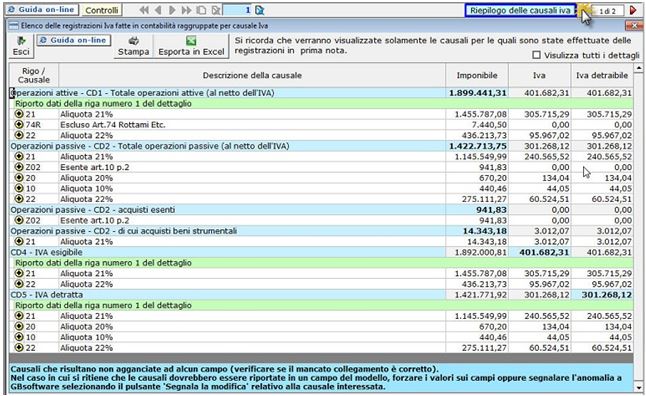The image size is (646, 396).
Task: Click the Iva column header
Action: click(x=539, y=75)
